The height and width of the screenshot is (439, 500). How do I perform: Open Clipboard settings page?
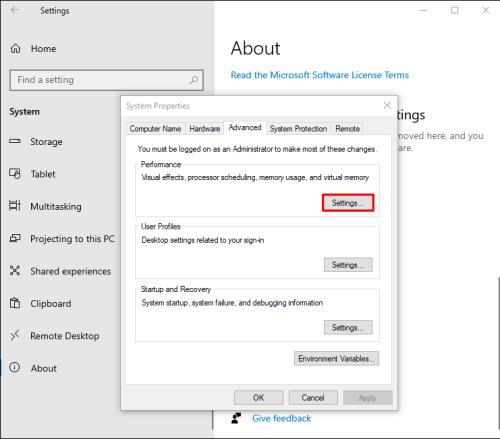51,304
